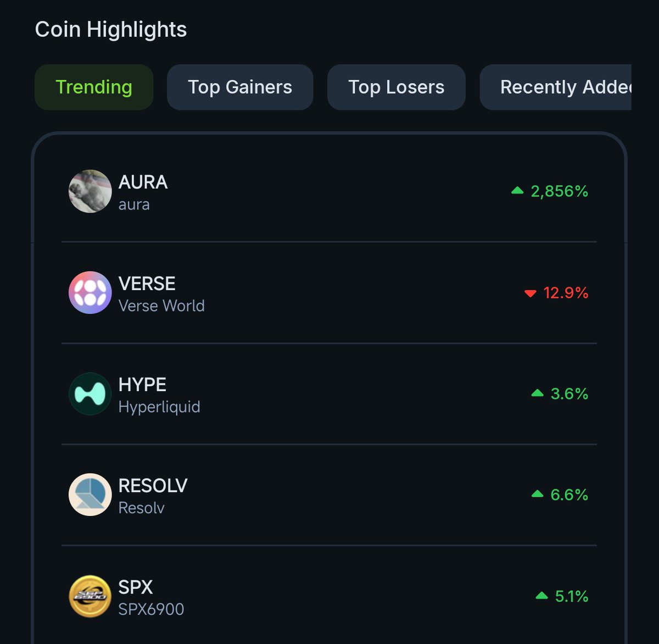Click the VERSE coin dotted logo icon
659x644 pixels.
pyautogui.click(x=90, y=292)
